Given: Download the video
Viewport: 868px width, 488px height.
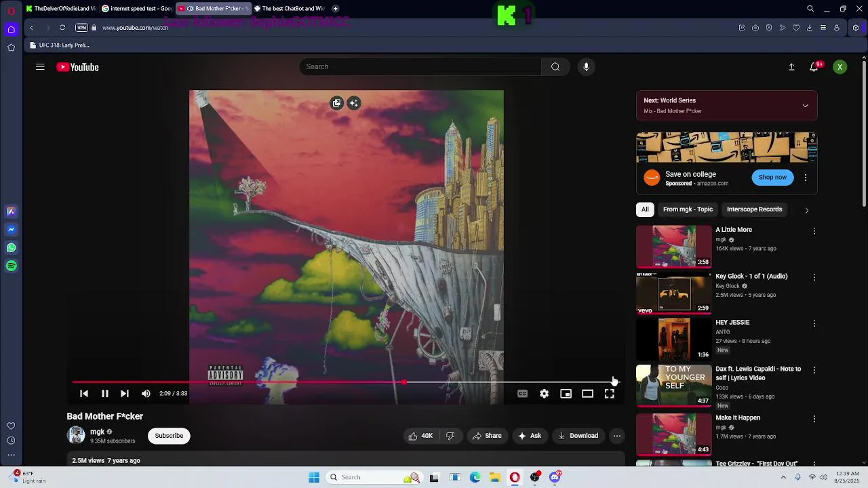Looking at the screenshot, I should pos(578,436).
